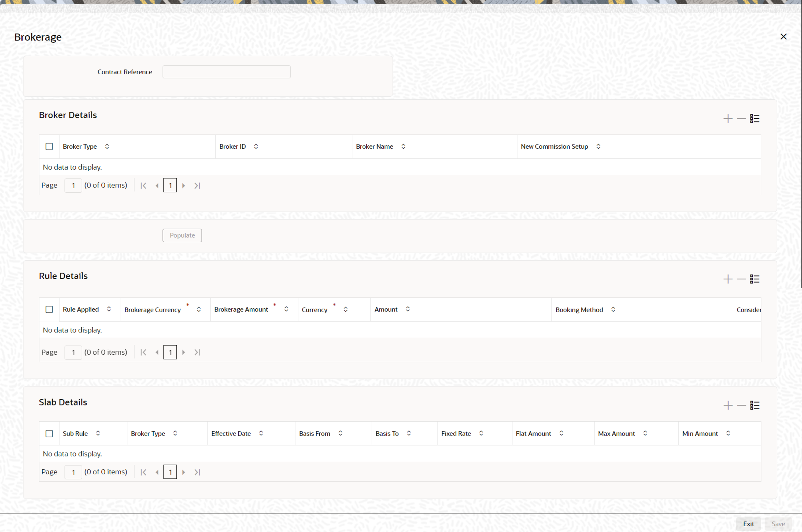Sort Slab Details by Effective Date

[261, 433]
